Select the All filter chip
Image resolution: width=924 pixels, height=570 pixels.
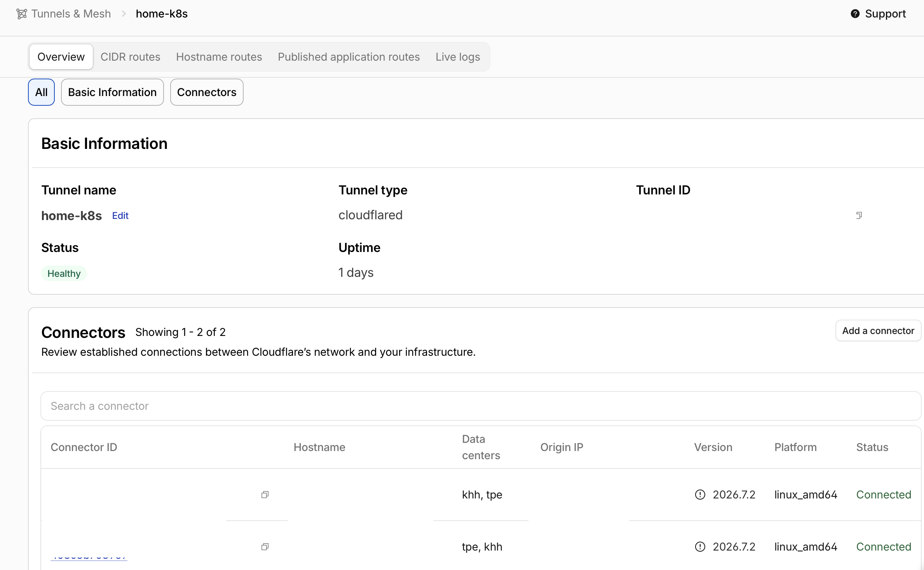click(41, 92)
